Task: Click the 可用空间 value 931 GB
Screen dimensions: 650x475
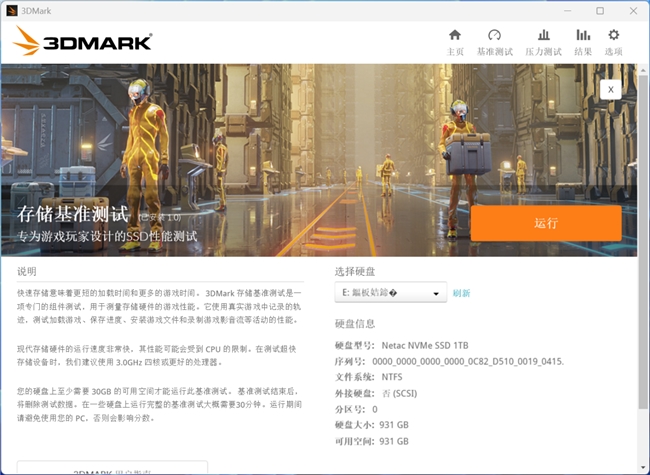Action: click(394, 441)
